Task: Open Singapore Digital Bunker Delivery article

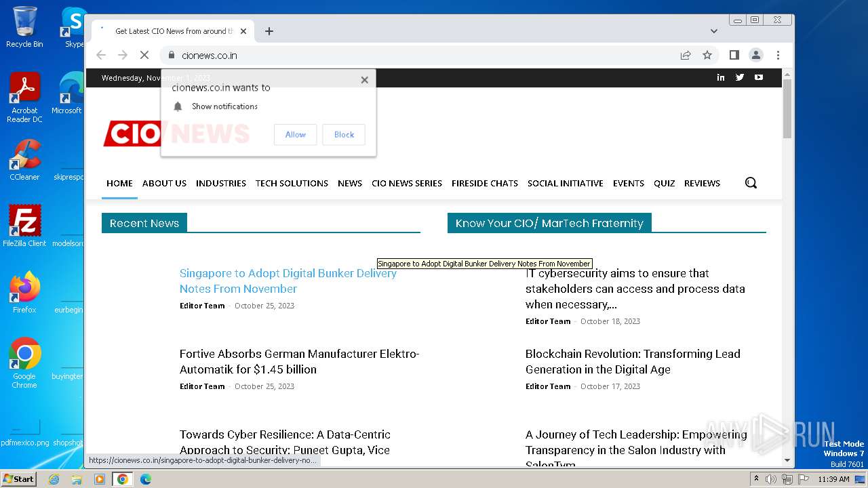Action: click(288, 281)
